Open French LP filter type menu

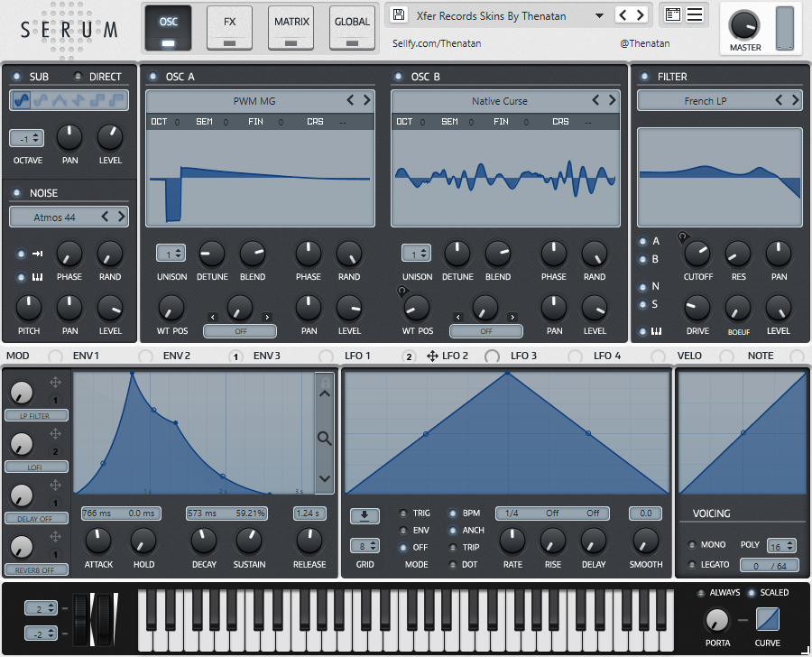click(706, 101)
